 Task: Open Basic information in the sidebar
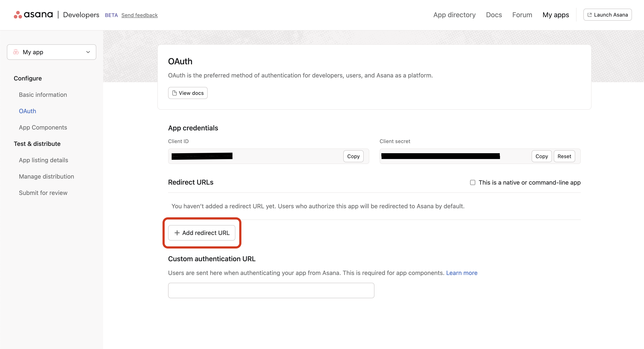(x=43, y=95)
